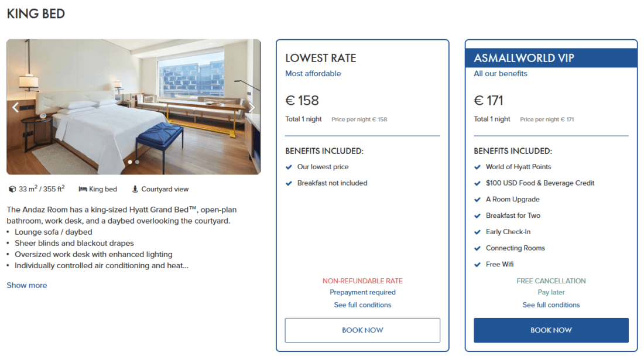Image resolution: width=644 pixels, height=356 pixels.
Task: Click the ASMALLWORLD VIP header banner
Action: point(551,58)
